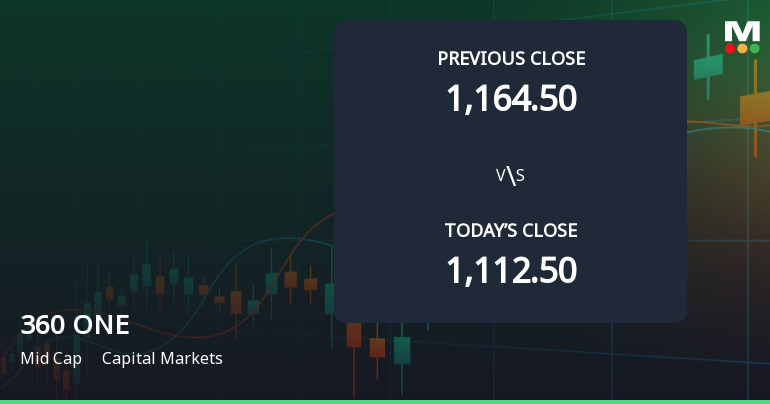
Task: Click the 360 ONE stock name
Action: pos(75,325)
